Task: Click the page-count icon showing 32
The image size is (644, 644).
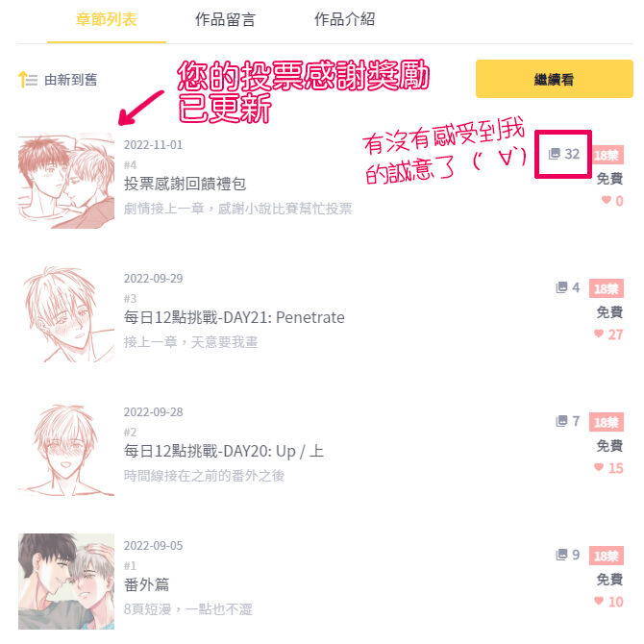Action: [555, 154]
